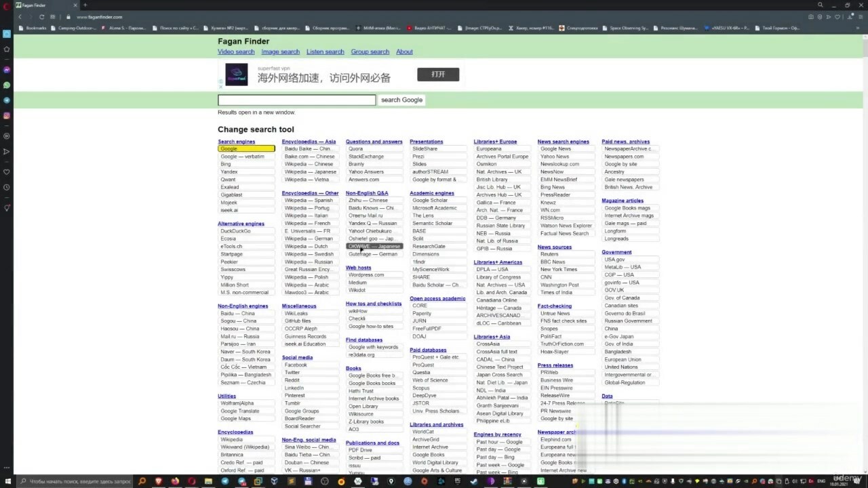The height and width of the screenshot is (488, 868).
Task: Select DuckDuckGo search tool
Action: coord(246,230)
